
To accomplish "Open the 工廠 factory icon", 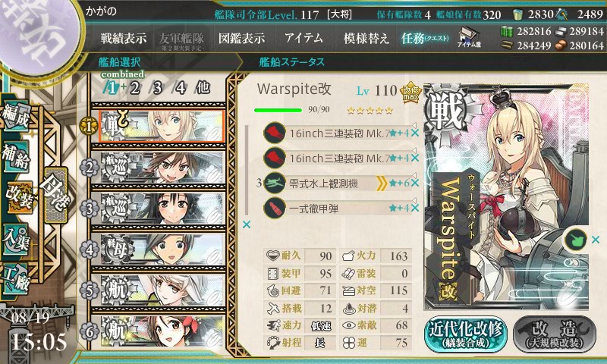I will tap(16, 280).
